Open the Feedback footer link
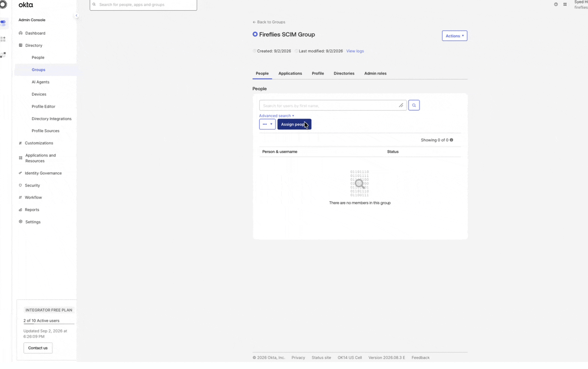Screen dimensions: 588x369 click(x=420, y=358)
